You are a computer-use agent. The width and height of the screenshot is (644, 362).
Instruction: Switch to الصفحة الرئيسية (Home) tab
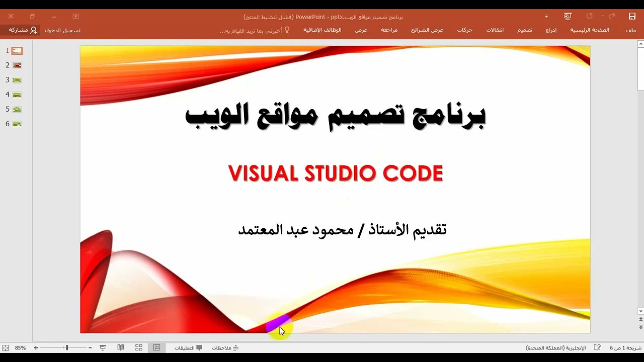(589, 30)
